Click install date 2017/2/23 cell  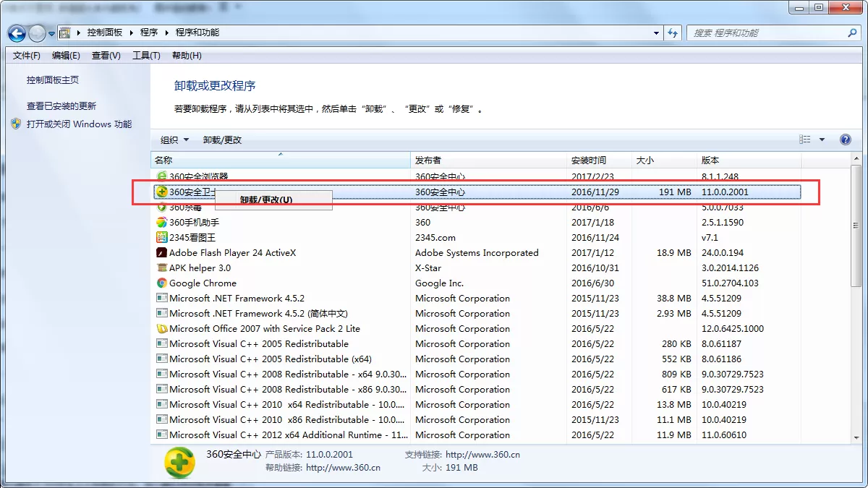[592, 176]
